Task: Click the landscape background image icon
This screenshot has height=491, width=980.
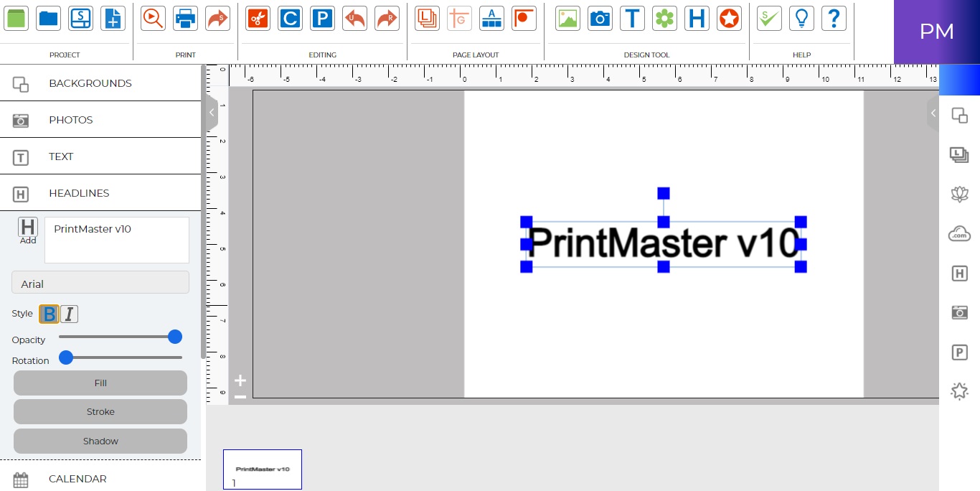Action: (x=567, y=18)
